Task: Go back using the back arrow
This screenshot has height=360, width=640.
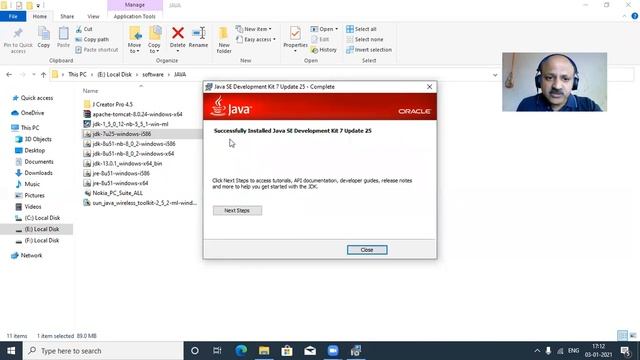Action: click(x=9, y=75)
